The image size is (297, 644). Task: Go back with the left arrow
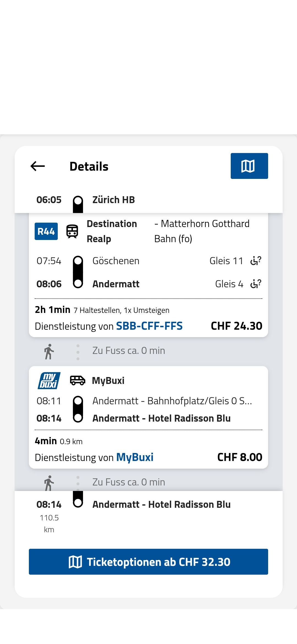38,166
